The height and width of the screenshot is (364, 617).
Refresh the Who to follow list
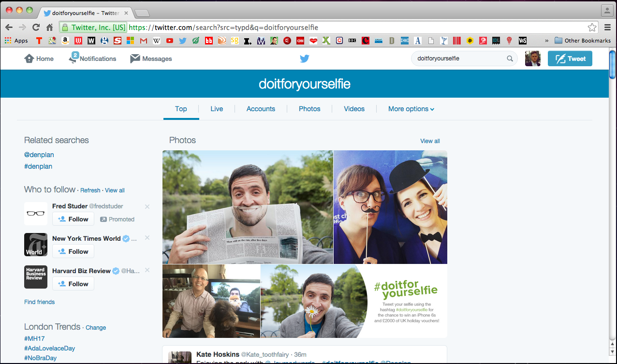pyautogui.click(x=90, y=190)
